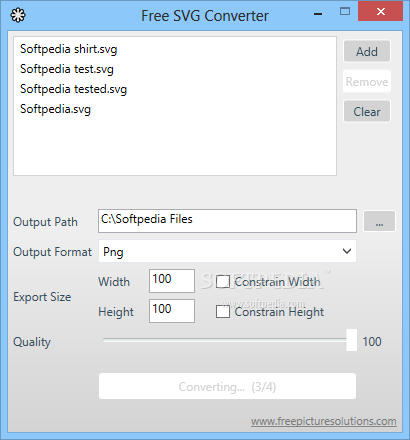Click the app icon in title bar
This screenshot has width=410, height=440.
pyautogui.click(x=18, y=15)
